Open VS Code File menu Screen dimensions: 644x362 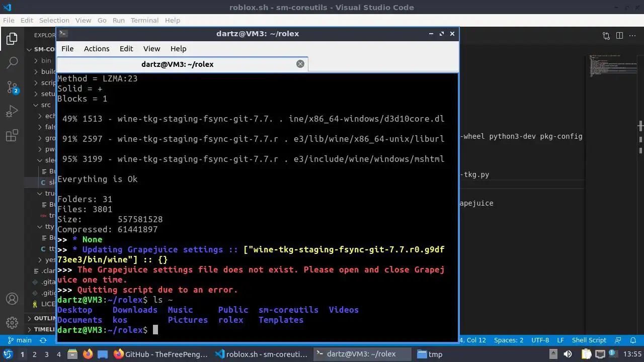9,20
